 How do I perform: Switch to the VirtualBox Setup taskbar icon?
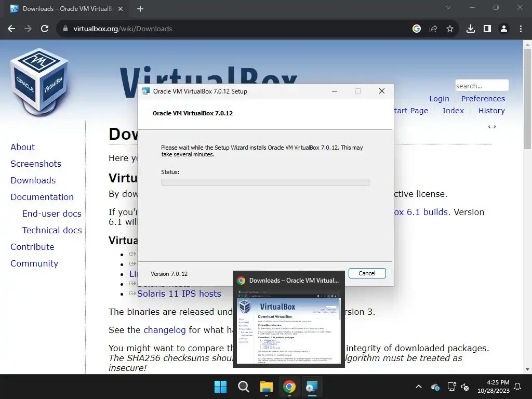coord(312,387)
